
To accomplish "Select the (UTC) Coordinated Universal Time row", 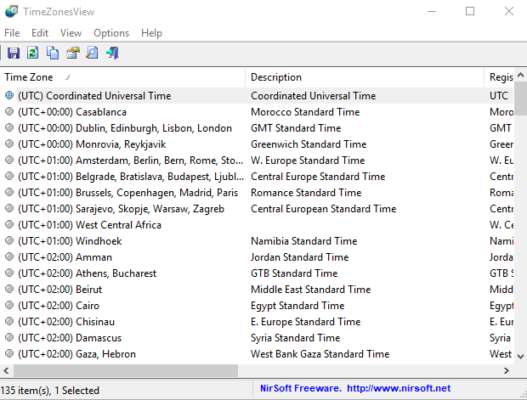I will coord(257,95).
